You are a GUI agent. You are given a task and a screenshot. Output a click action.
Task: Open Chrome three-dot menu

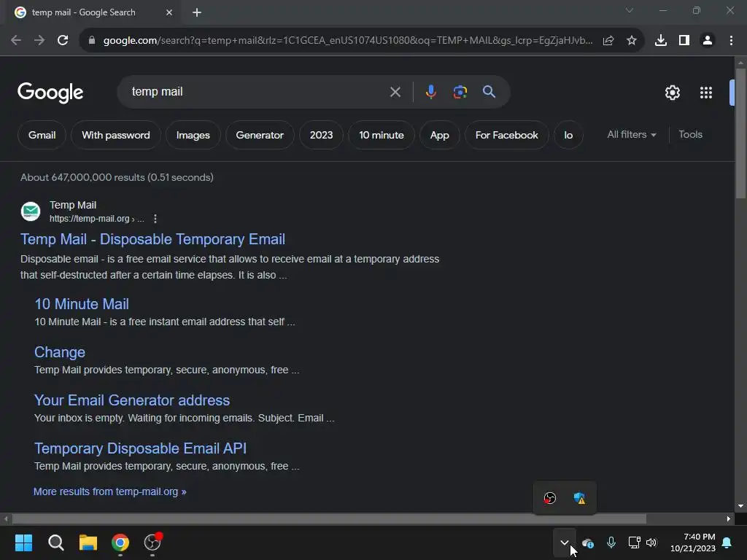(731, 41)
